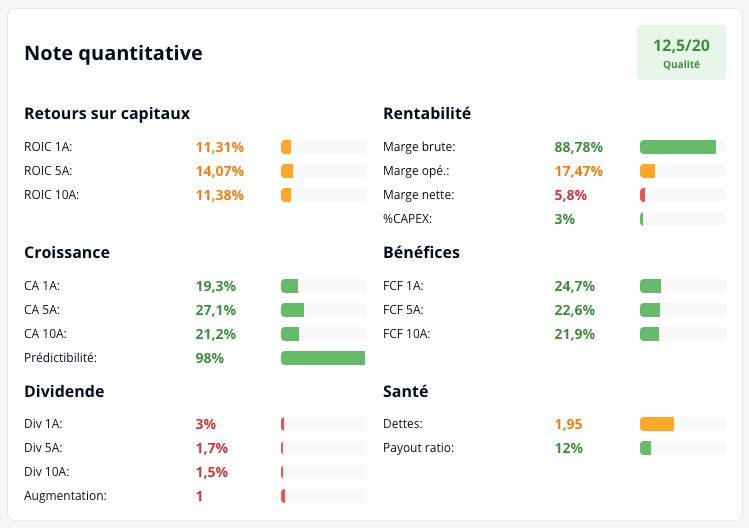Image resolution: width=749 pixels, height=528 pixels.
Task: Click the Croissance section heading
Action: point(67,252)
